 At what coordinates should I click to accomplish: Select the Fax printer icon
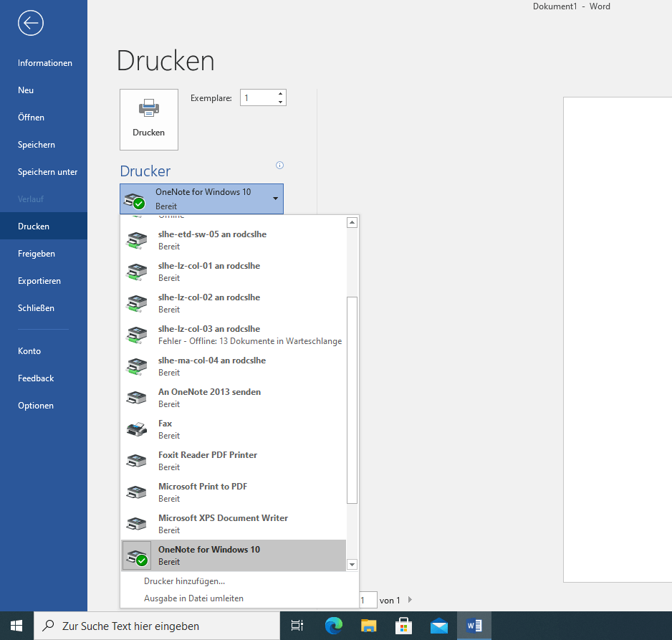click(x=137, y=429)
